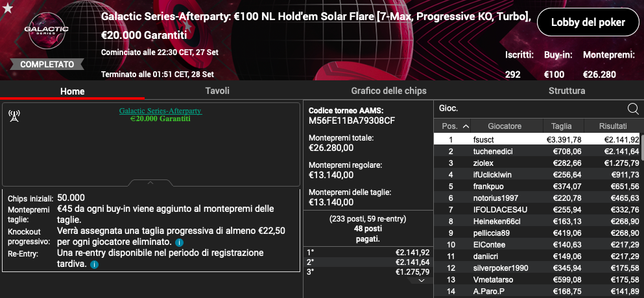Sort by the Taglia column header
This screenshot has height=298, width=644.
point(561,126)
